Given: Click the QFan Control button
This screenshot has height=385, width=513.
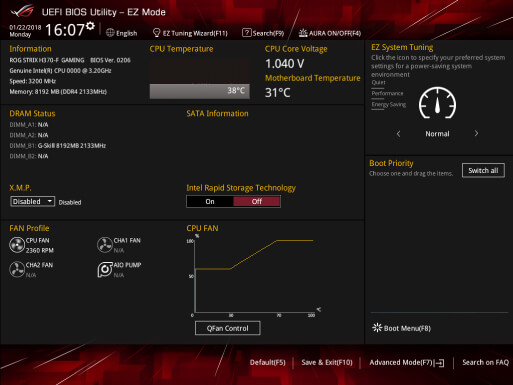Looking at the screenshot, I should pos(228,328).
